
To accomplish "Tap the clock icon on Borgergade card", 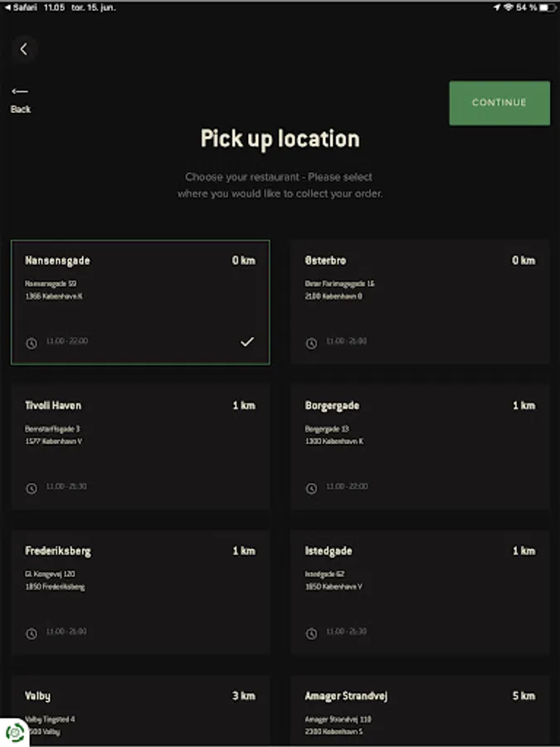I will 311,488.
